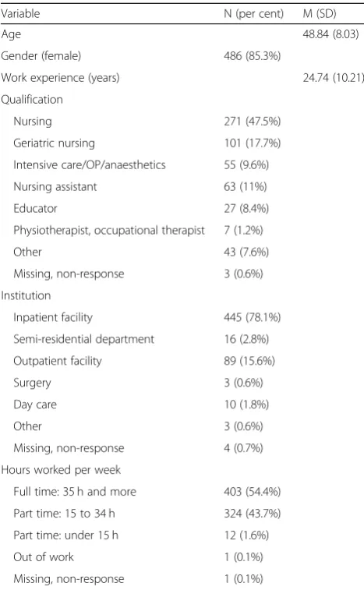This screenshot has height=590, width=364.
Task: Click the Intensive care/OP/anaesthetics entry
Action: pos(89,164)
